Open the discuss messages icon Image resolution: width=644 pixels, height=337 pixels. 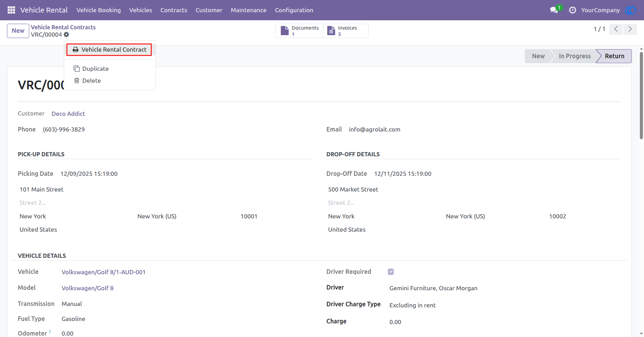click(554, 10)
